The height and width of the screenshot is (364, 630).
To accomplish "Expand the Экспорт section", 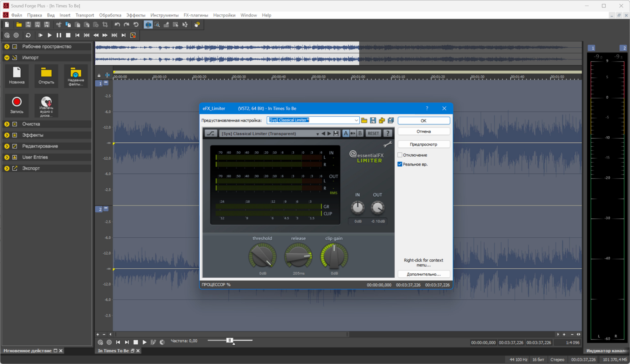I will coord(7,168).
